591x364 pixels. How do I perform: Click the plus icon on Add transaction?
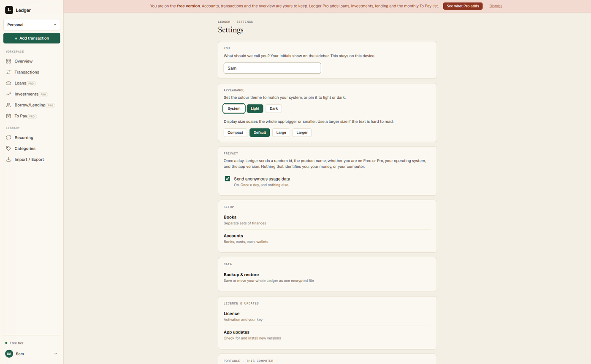[x=16, y=38]
